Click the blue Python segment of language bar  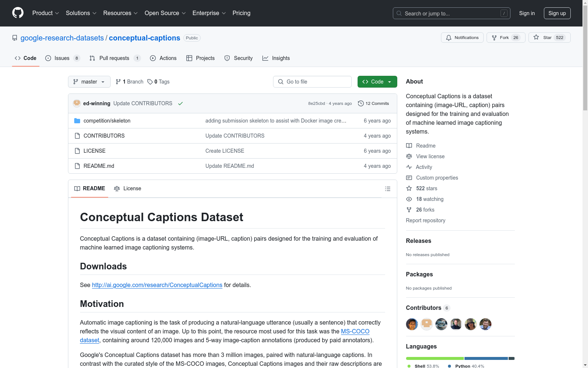[x=486, y=358]
